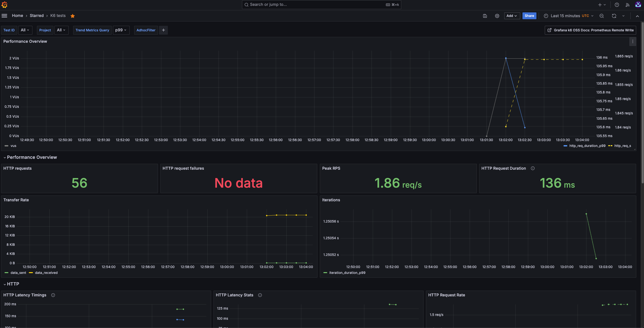The height and width of the screenshot is (328, 644).
Task: Open dashboard settings gear icon
Action: (x=497, y=16)
